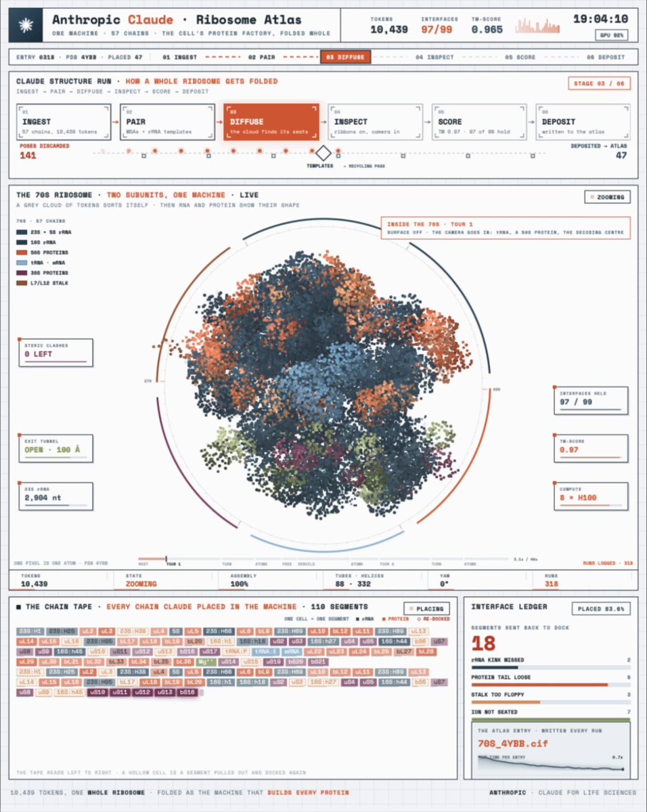Open the SCORE stage card
The height and width of the screenshot is (812, 647).
click(479, 122)
